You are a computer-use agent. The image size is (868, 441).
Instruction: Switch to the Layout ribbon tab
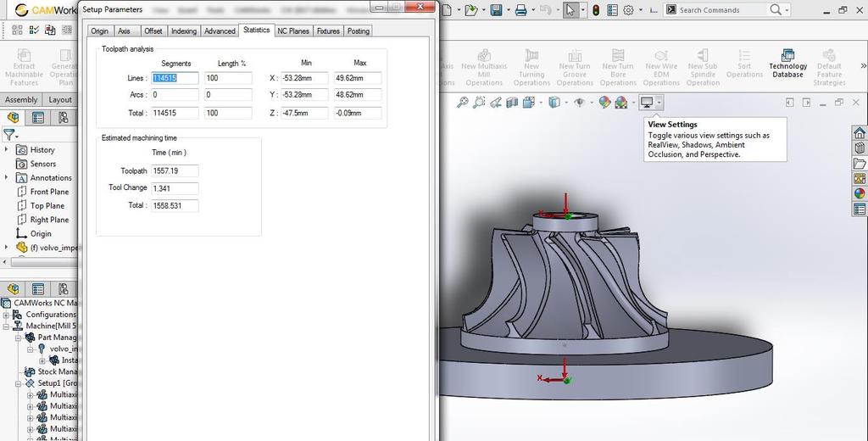click(x=60, y=100)
